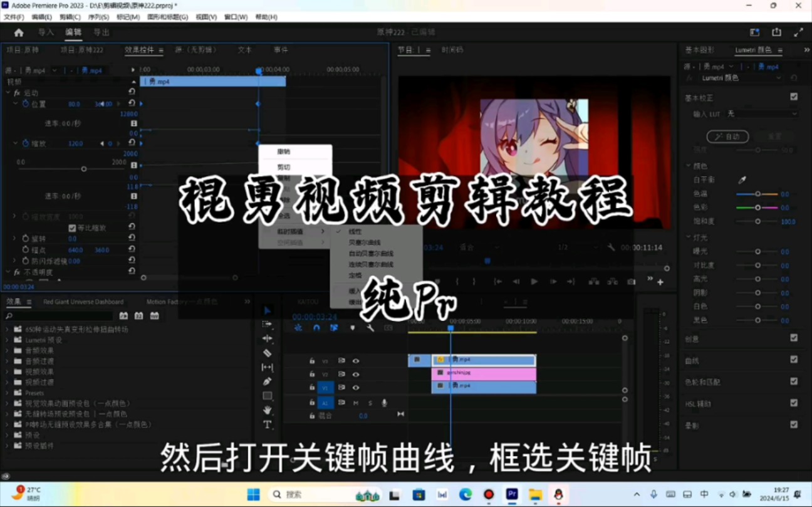Open the program monitor button editor plus
812x507 pixels.
(x=660, y=283)
